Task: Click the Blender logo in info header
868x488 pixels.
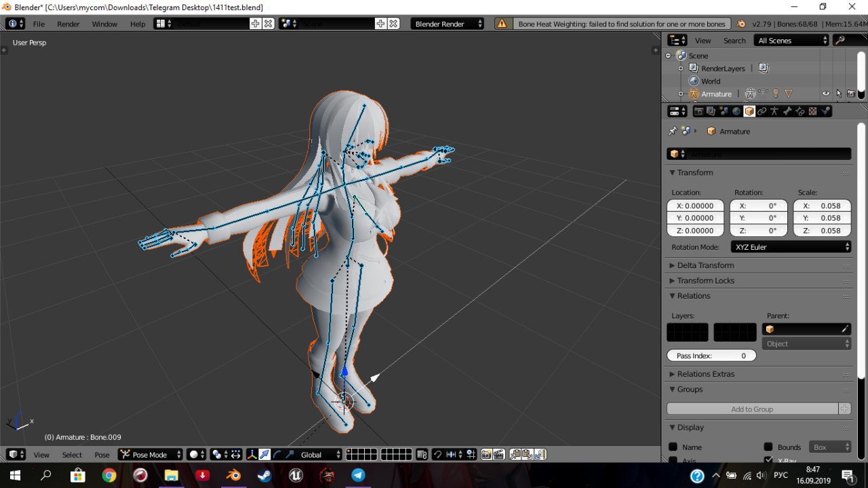Action: pyautogui.click(x=741, y=24)
